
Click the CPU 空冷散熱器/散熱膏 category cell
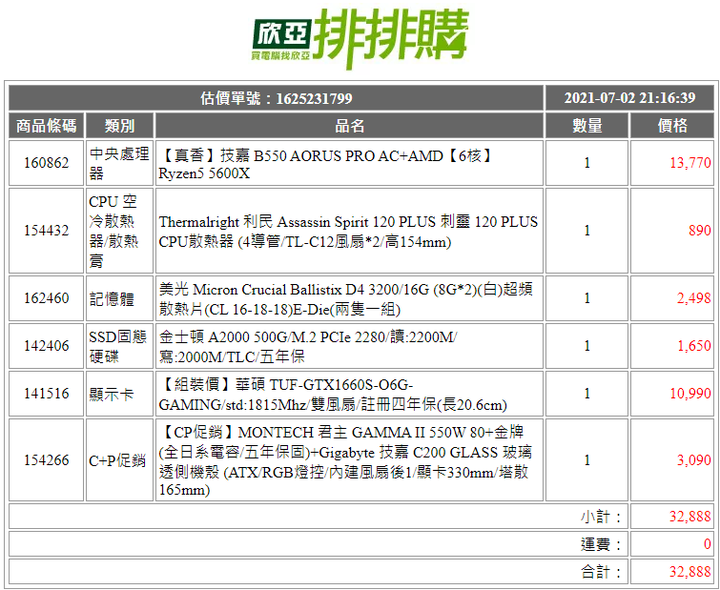[x=119, y=230]
